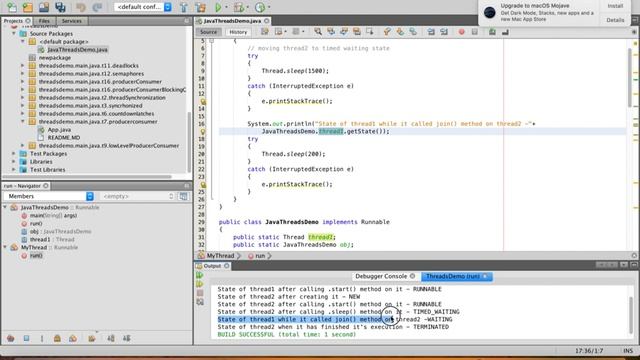Click the warning icon on line 13 gutter
This screenshot has height=360, width=640.
[203, 101]
